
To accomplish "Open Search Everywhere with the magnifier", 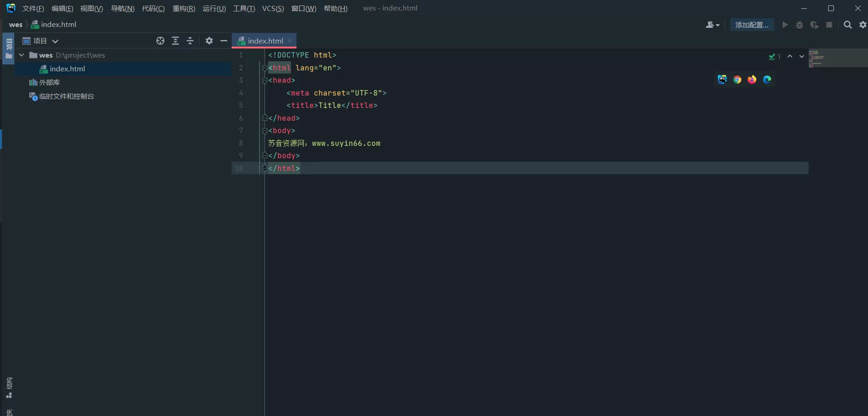I will tap(847, 25).
